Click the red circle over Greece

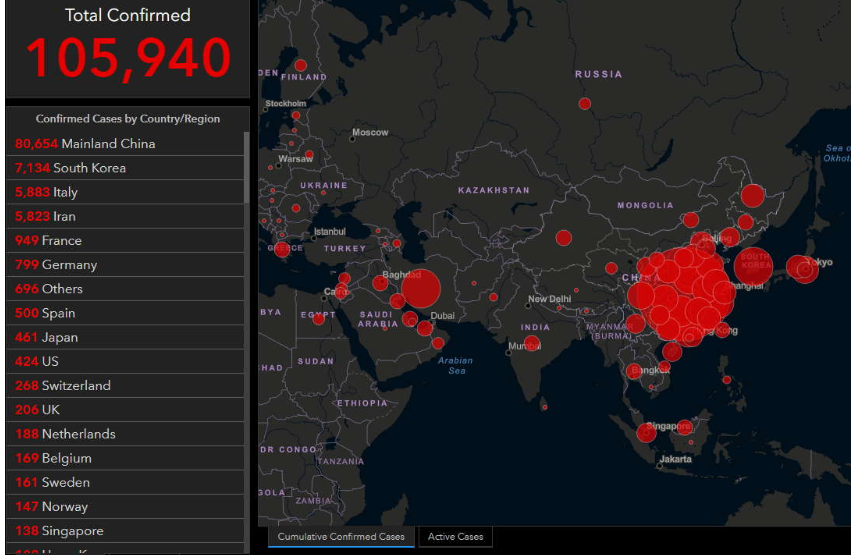282,249
